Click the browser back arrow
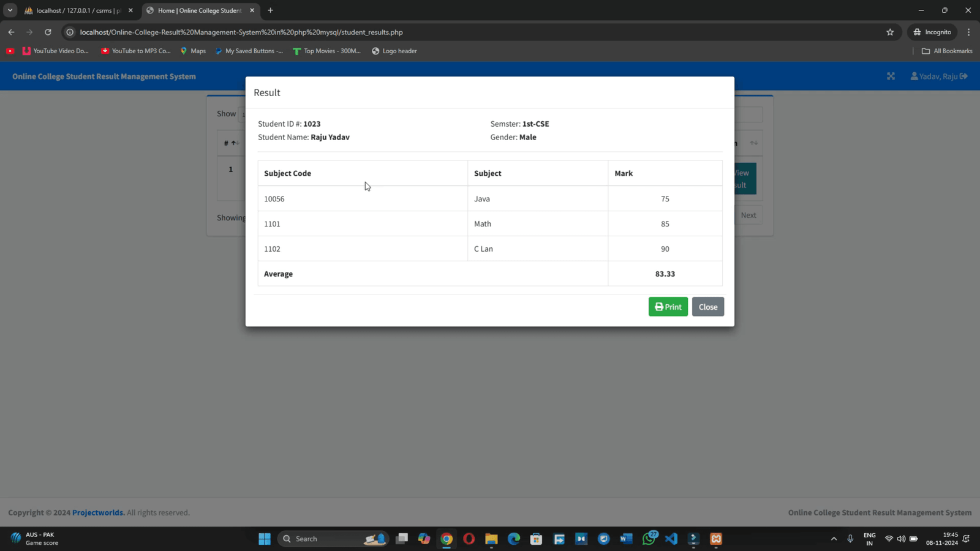980x551 pixels. pyautogui.click(x=11, y=32)
